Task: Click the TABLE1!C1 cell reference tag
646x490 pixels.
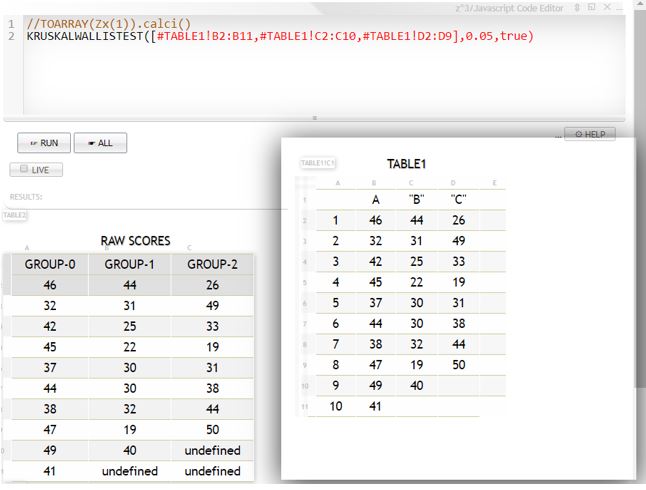Action: coord(318,163)
